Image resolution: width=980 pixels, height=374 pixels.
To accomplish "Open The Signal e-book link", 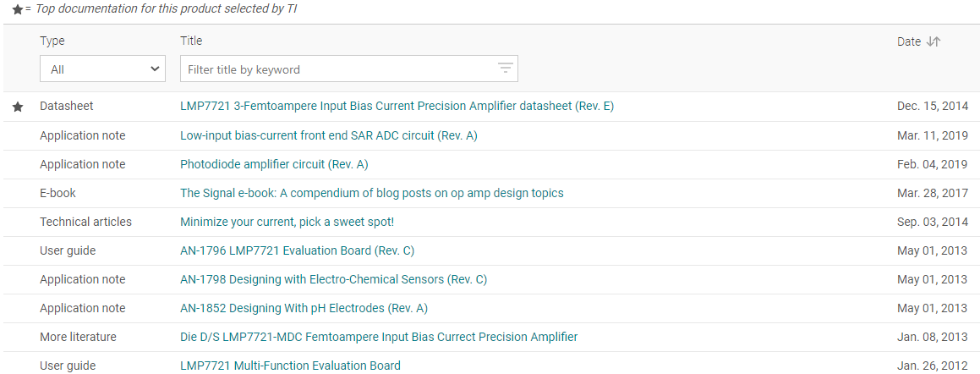I will point(371,193).
